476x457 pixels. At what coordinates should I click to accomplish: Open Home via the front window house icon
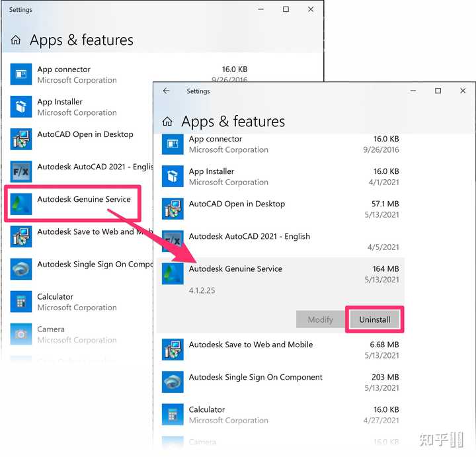[x=167, y=122]
